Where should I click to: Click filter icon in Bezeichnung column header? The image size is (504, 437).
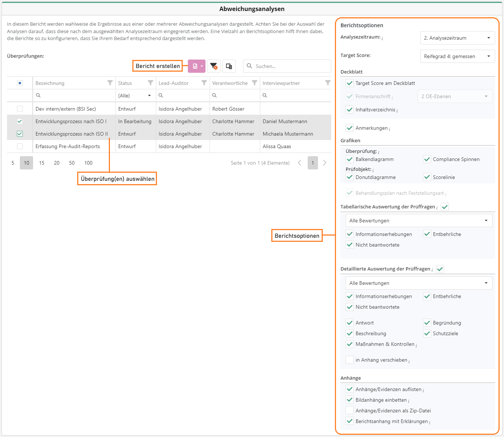110,83
